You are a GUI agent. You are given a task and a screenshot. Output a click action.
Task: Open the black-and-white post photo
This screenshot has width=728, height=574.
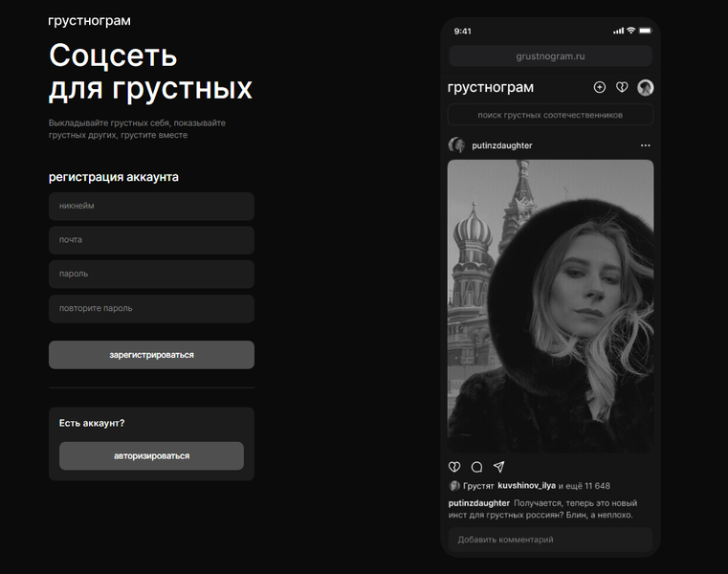point(550,306)
